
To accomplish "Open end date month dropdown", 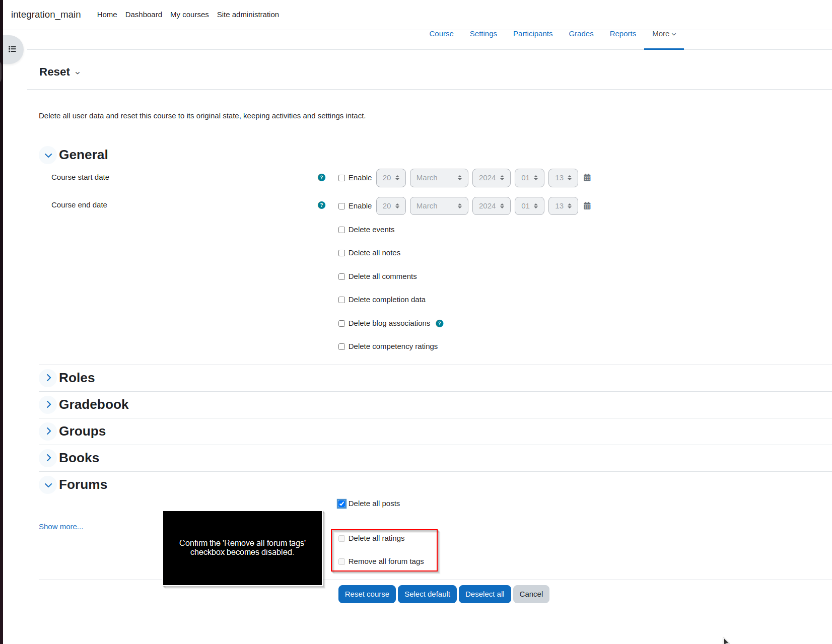I will click(439, 206).
